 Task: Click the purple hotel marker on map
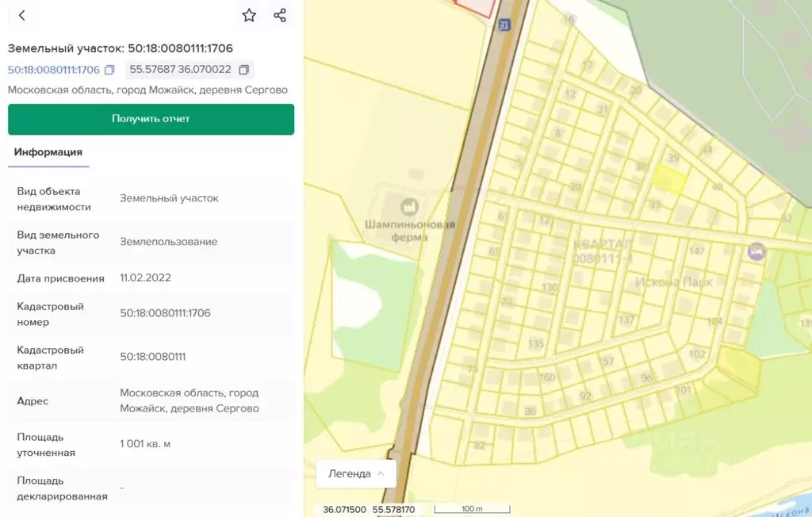(x=756, y=251)
